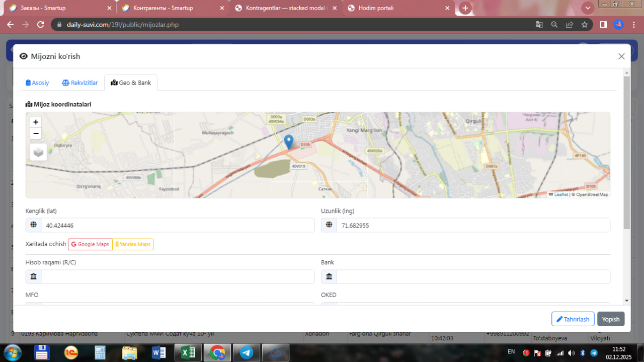Open Chrome's three-dot menu
This screenshot has height=362, width=644.
(x=634, y=25)
